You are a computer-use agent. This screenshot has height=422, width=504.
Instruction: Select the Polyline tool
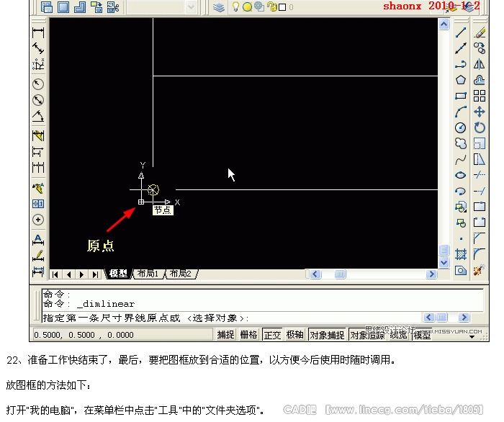point(461,64)
